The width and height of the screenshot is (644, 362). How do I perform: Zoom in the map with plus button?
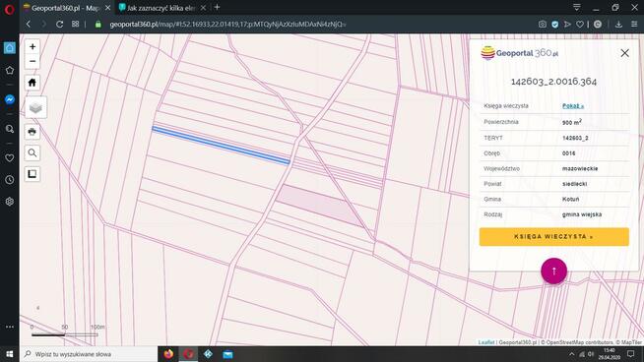coord(32,47)
